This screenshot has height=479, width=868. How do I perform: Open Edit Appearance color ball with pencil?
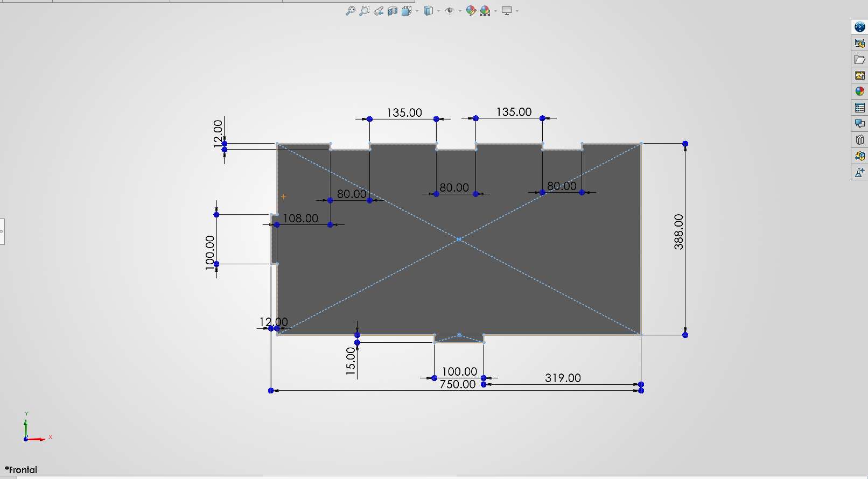471,11
